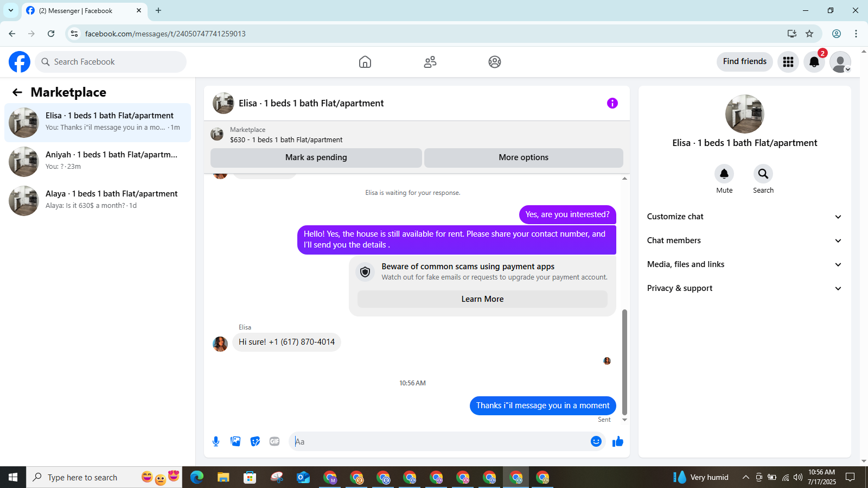Click the message "Thanks i"il message you in a moment"
The height and width of the screenshot is (488, 868).
[543, 405]
